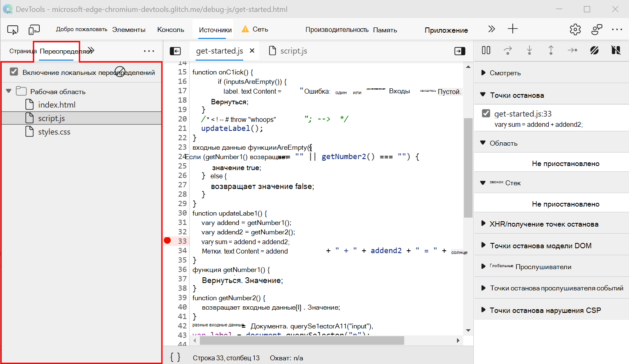Click the network warning triangle icon
This screenshot has height=364, width=629.
[245, 29]
